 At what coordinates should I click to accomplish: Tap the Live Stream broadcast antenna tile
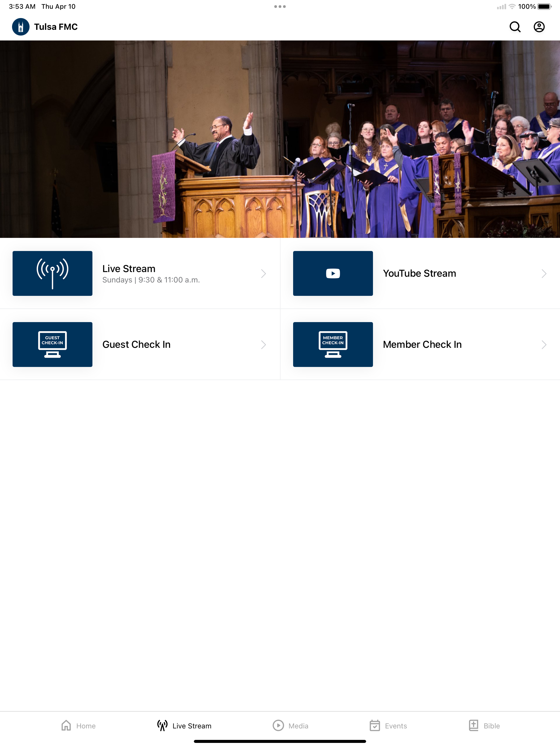point(52,273)
